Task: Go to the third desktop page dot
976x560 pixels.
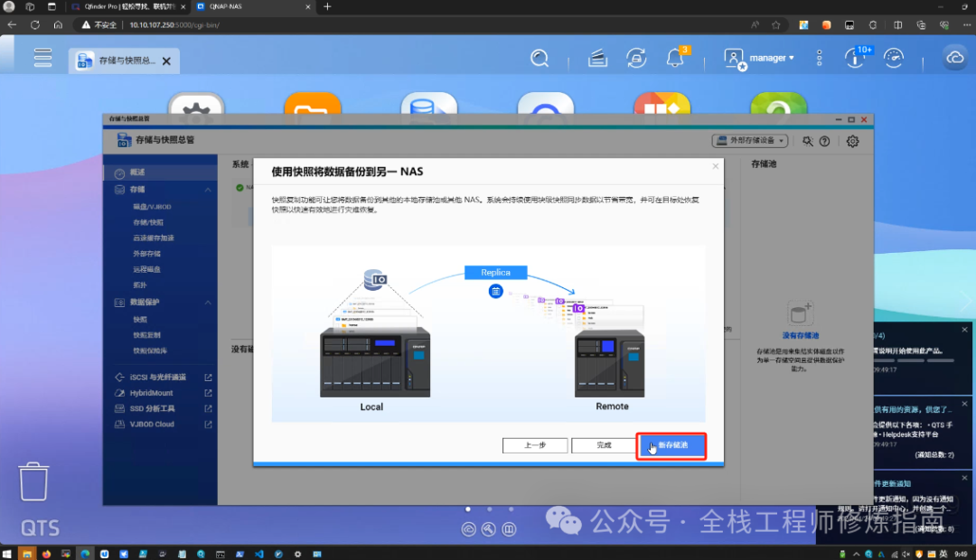Action: 511,509
